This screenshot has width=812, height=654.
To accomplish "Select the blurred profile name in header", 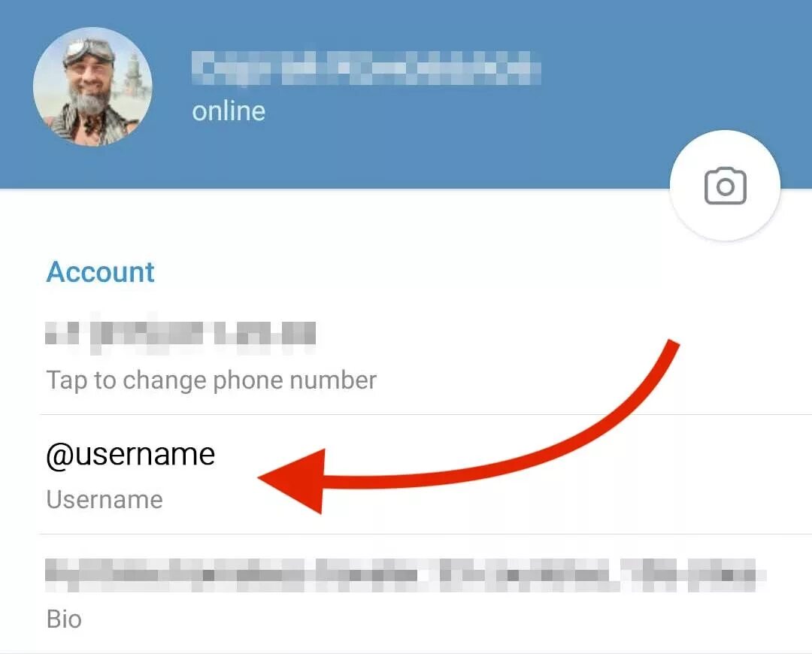I will pyautogui.click(x=366, y=68).
